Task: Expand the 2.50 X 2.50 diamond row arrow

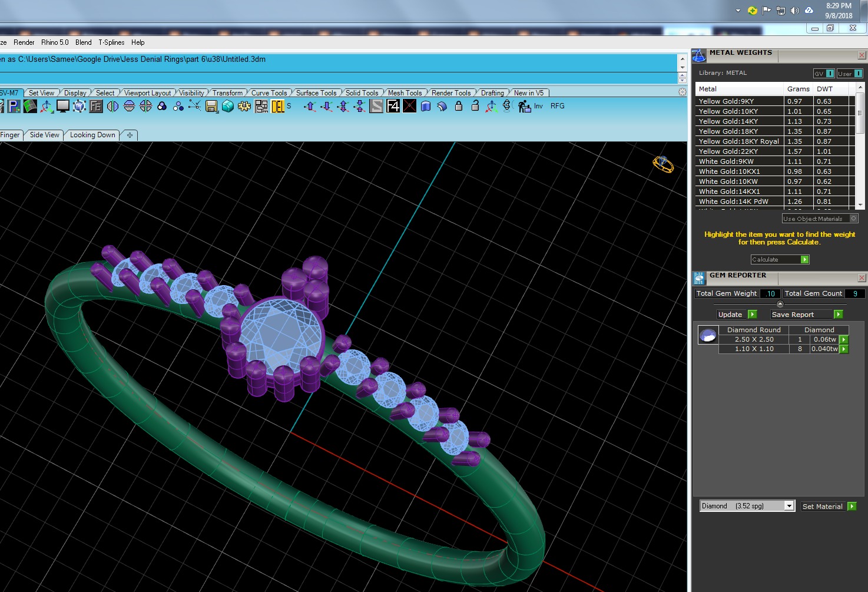Action: [844, 339]
